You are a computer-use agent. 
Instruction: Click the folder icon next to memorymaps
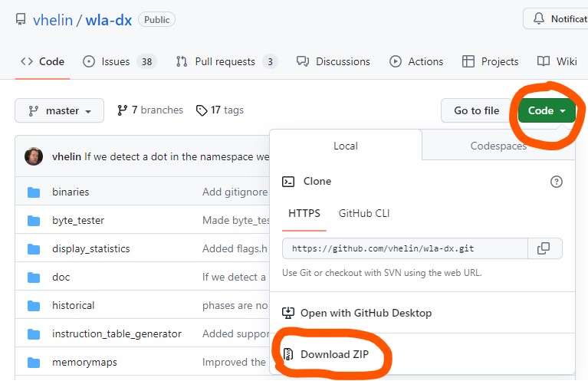tap(34, 362)
